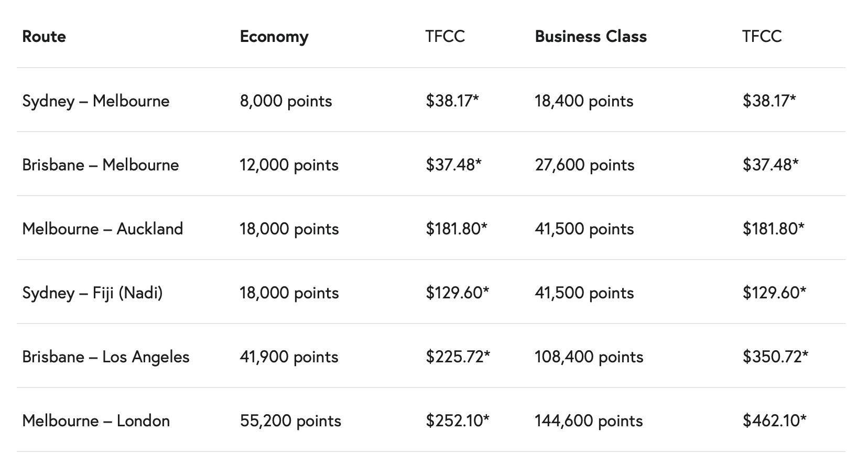Select the $225.72* TFCC value
Screen dimensions: 868x474
[458, 357]
